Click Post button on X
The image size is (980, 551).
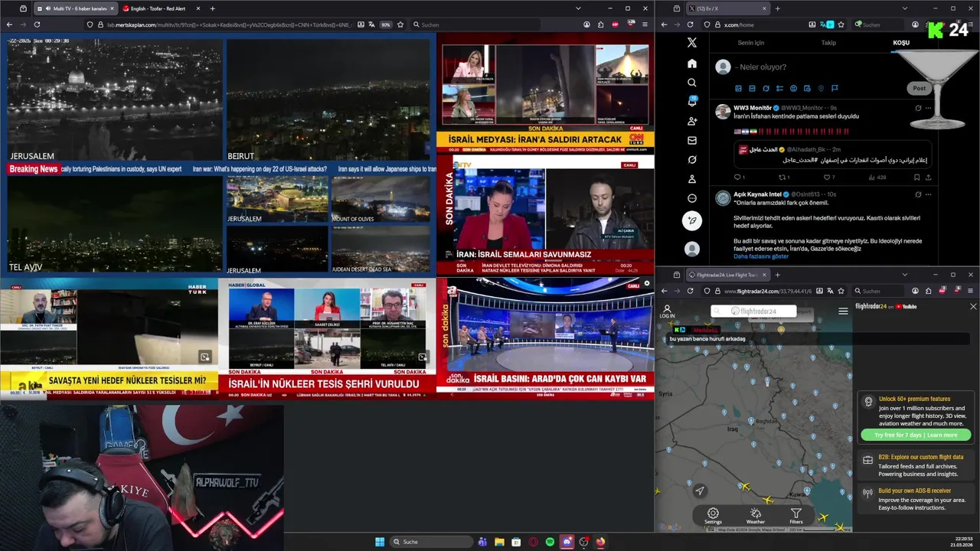point(919,88)
